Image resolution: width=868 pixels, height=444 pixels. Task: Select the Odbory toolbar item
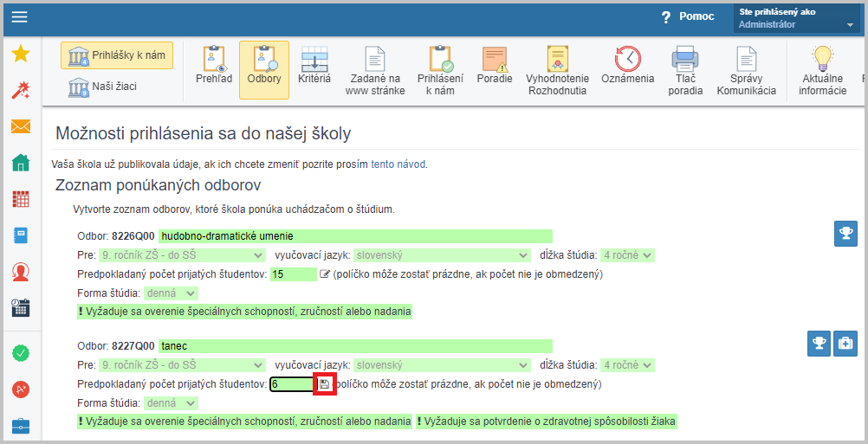[x=264, y=69]
